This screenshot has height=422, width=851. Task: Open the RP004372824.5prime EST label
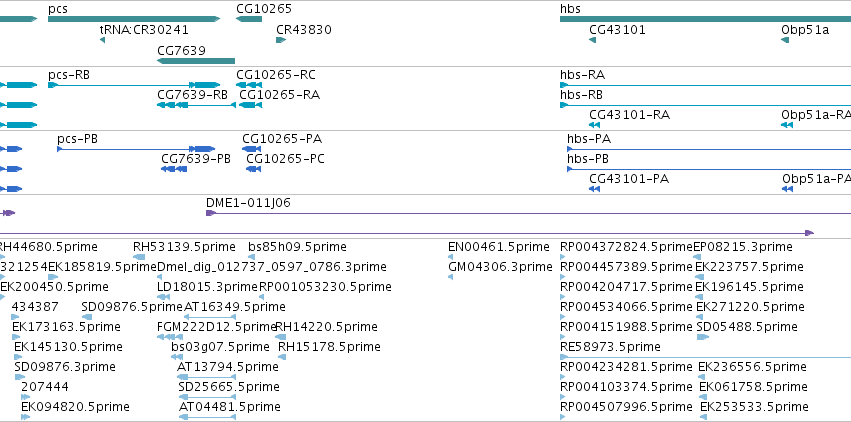click(x=626, y=246)
